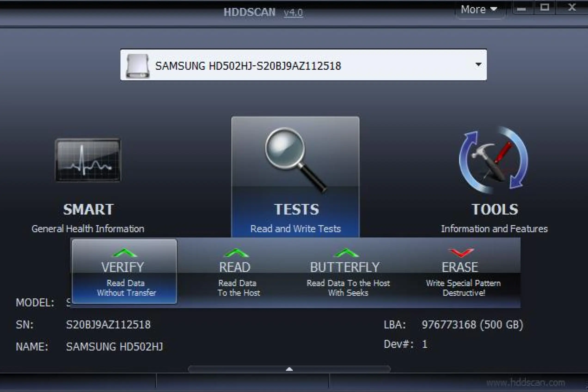588x392 pixels.
Task: Click the red arrow above ERASE
Action: pos(461,252)
